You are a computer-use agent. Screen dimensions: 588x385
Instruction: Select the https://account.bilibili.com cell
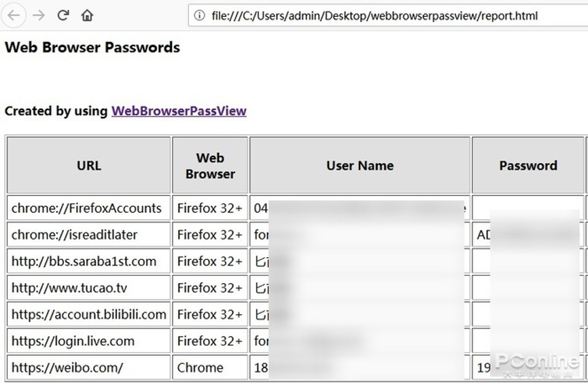pos(89,314)
